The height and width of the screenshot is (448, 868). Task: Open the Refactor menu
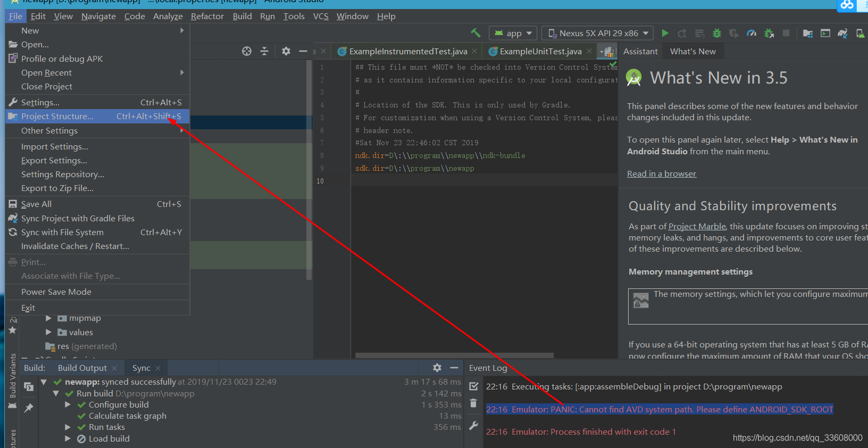pos(207,16)
